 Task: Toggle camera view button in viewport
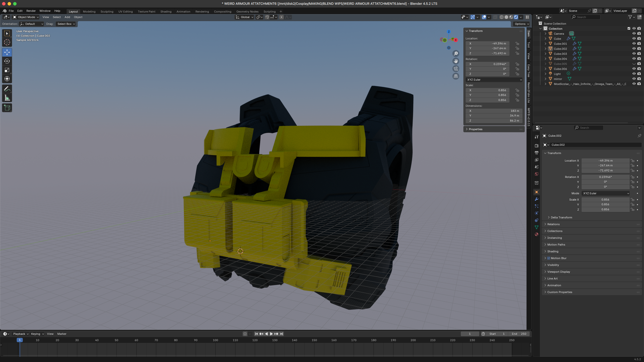(x=456, y=69)
